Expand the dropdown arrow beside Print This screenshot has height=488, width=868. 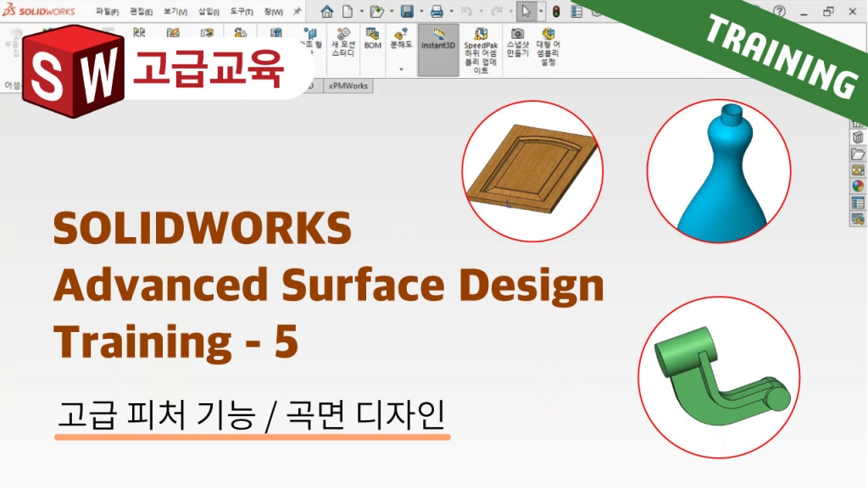click(x=451, y=11)
